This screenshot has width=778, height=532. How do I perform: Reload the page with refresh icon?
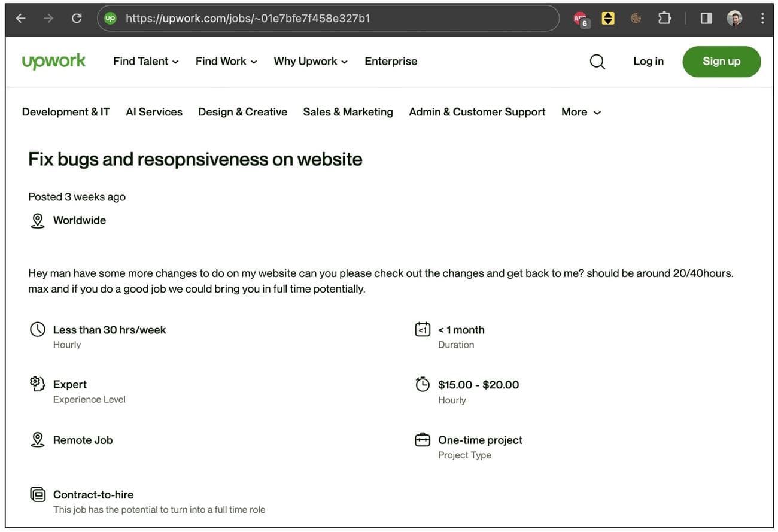[77, 19]
